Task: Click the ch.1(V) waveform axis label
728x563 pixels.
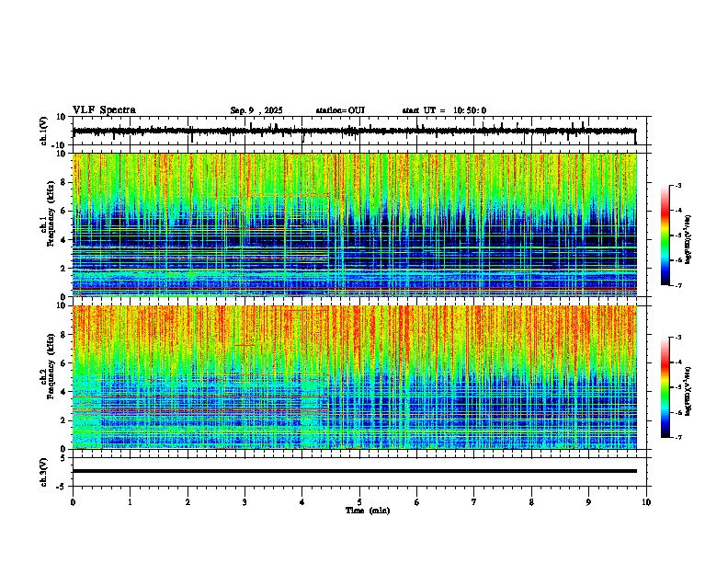Action: pyautogui.click(x=44, y=131)
